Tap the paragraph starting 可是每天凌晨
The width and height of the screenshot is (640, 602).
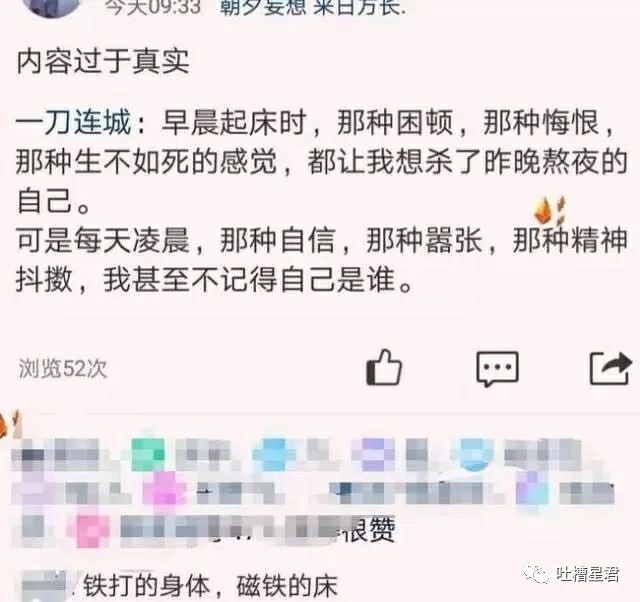point(322,260)
